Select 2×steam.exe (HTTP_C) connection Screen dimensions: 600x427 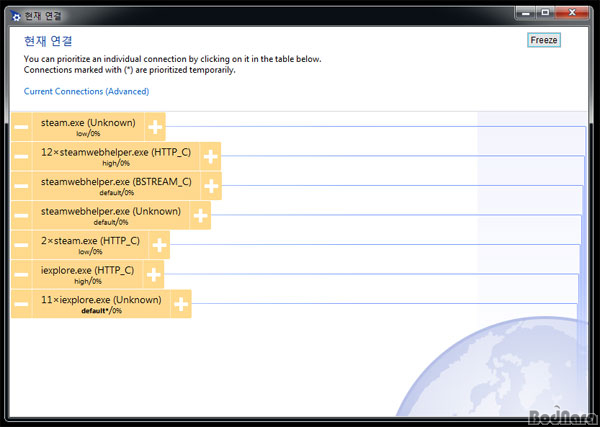[x=90, y=244]
